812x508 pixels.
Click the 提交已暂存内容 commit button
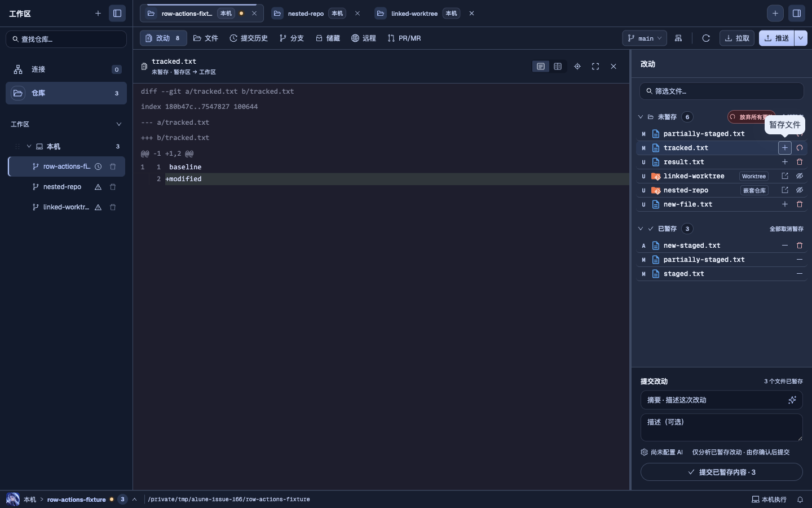[722, 472]
